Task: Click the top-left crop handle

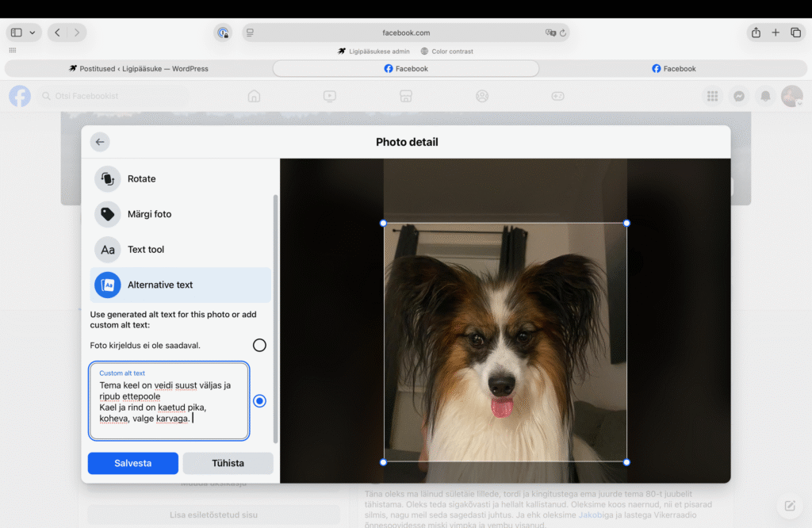Action: point(384,223)
